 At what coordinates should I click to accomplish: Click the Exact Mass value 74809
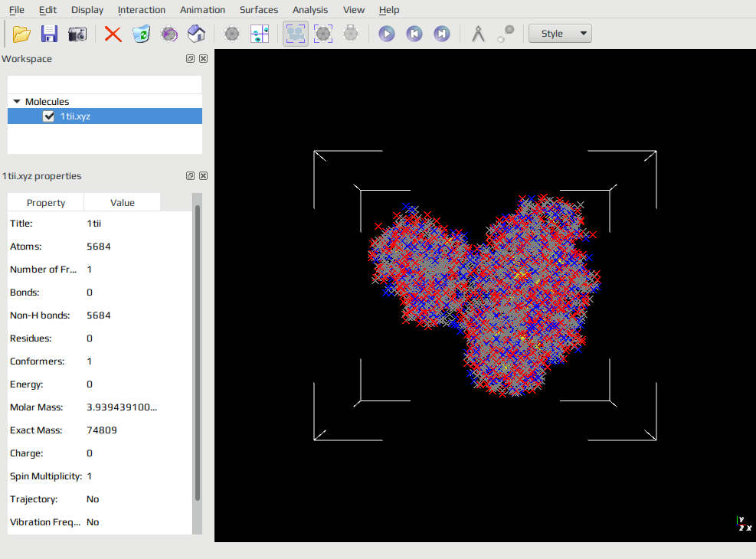102,430
